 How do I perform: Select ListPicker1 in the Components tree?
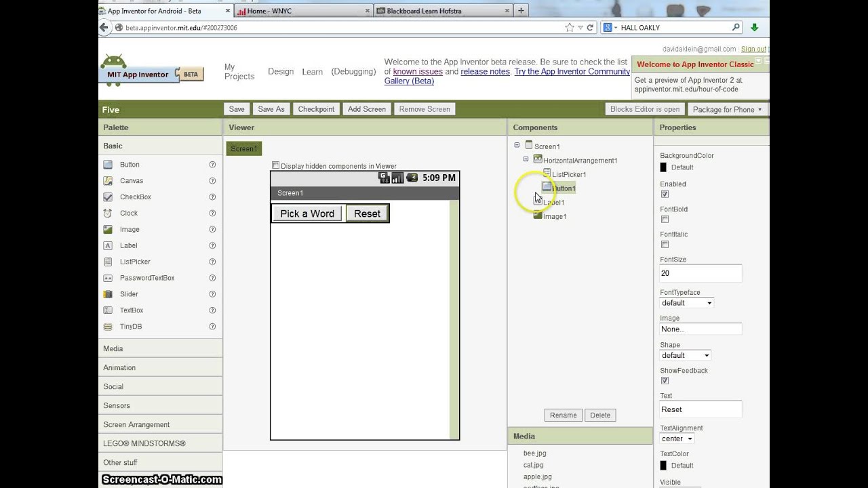click(x=568, y=174)
